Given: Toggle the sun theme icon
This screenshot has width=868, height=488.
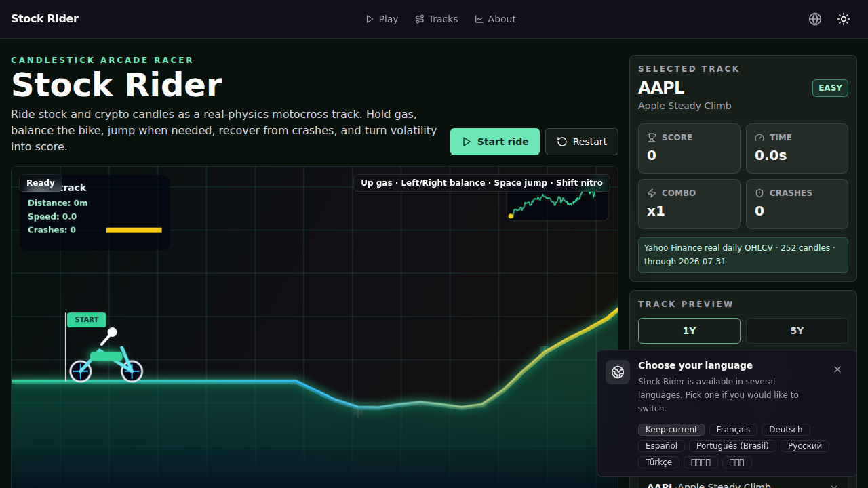Looking at the screenshot, I should [x=844, y=19].
